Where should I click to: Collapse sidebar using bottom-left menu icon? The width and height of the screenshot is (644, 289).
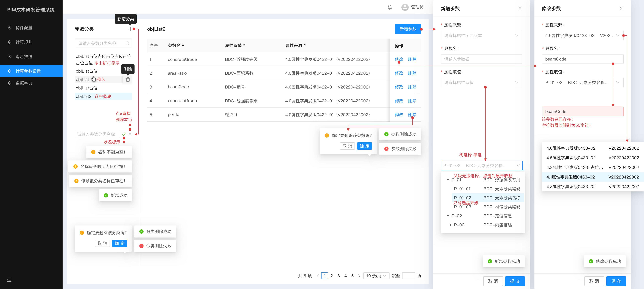[9, 280]
